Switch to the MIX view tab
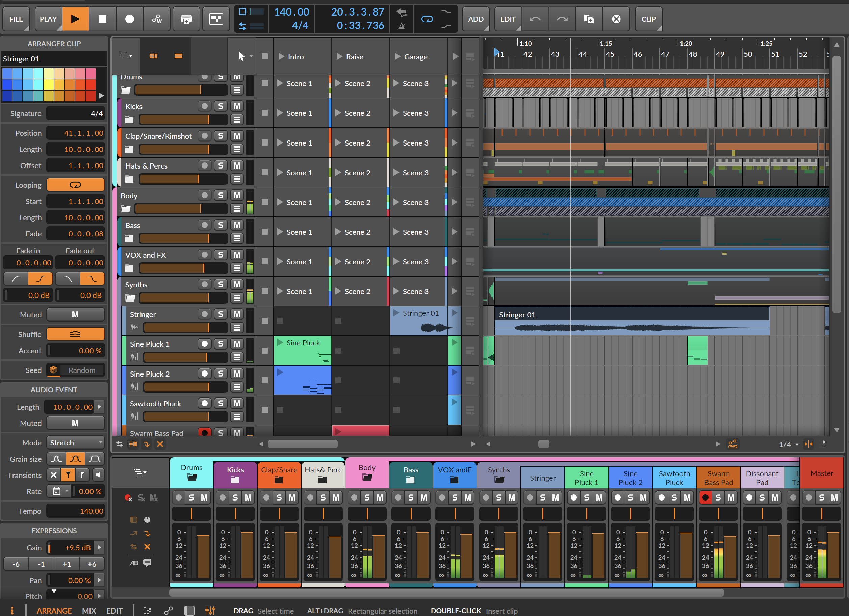The width and height of the screenshot is (849, 616). click(x=89, y=610)
